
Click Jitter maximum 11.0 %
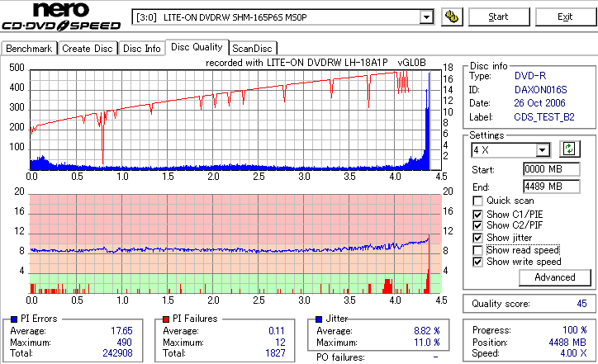point(427,343)
